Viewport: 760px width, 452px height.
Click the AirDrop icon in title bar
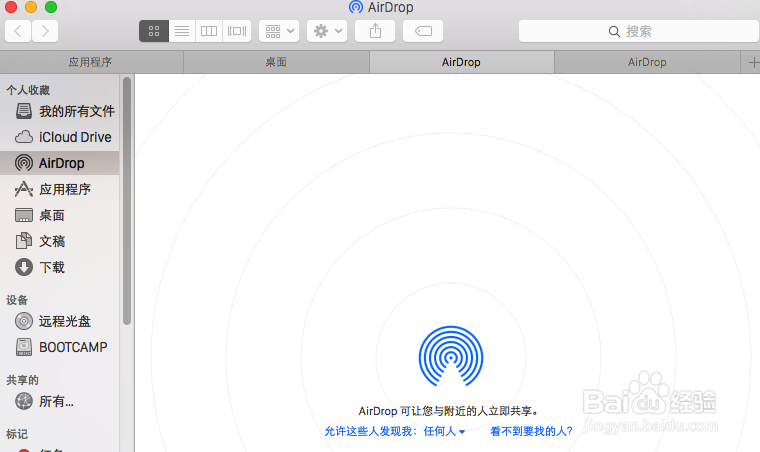(356, 7)
